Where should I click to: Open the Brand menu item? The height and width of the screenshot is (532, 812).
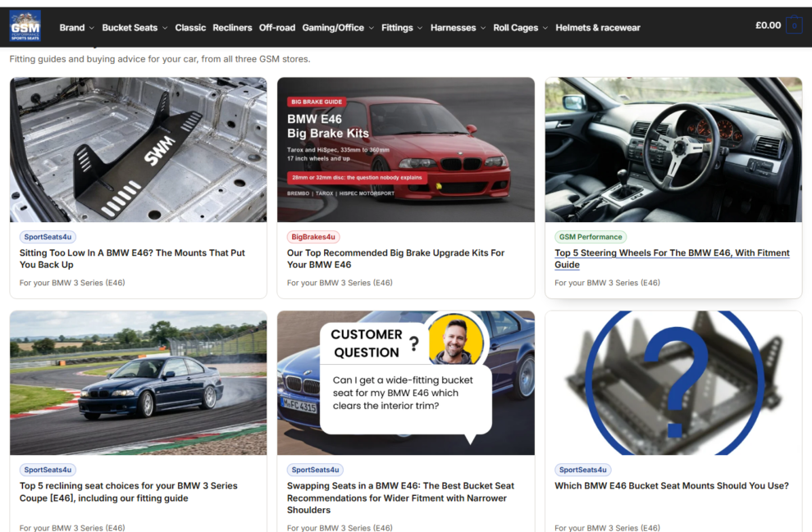(72, 28)
